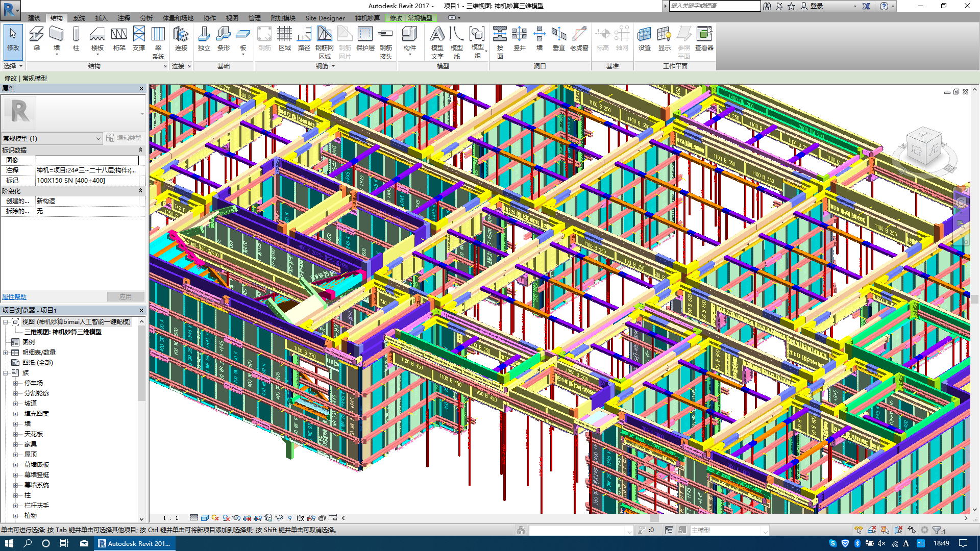Open Windows taskbar search

pos(28,543)
